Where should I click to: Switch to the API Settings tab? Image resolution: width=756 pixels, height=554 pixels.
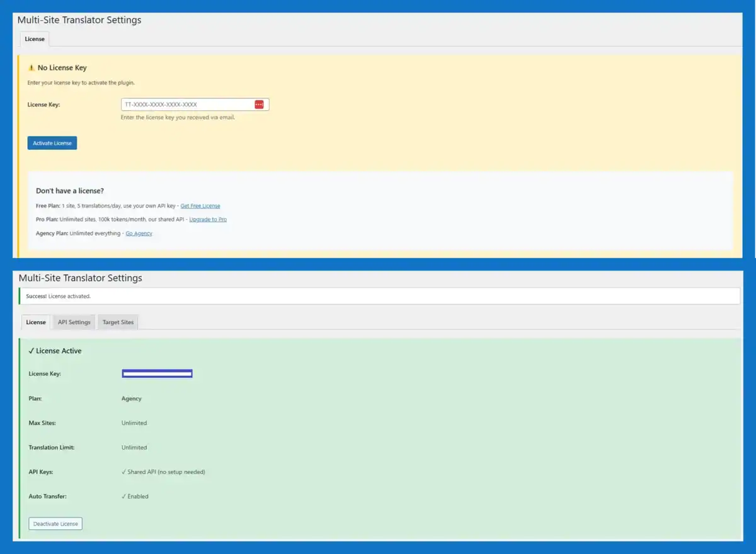pos(74,322)
